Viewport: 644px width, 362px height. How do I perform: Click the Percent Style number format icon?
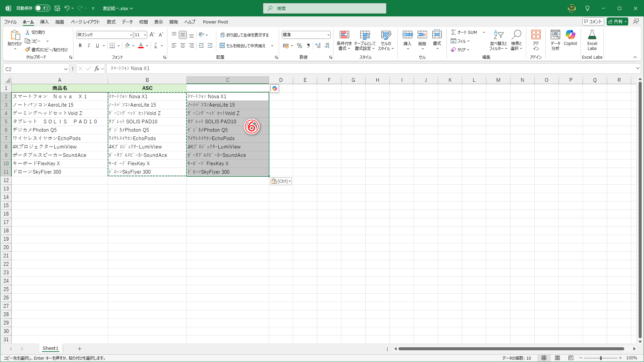pyautogui.click(x=300, y=46)
